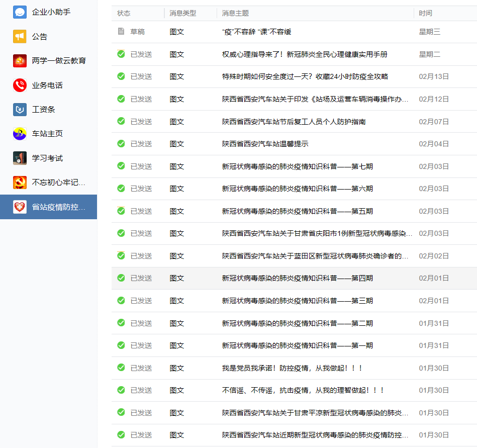The width and height of the screenshot is (477, 448).
Task: Open the 企业小助手 app icon
Action: click(x=20, y=12)
